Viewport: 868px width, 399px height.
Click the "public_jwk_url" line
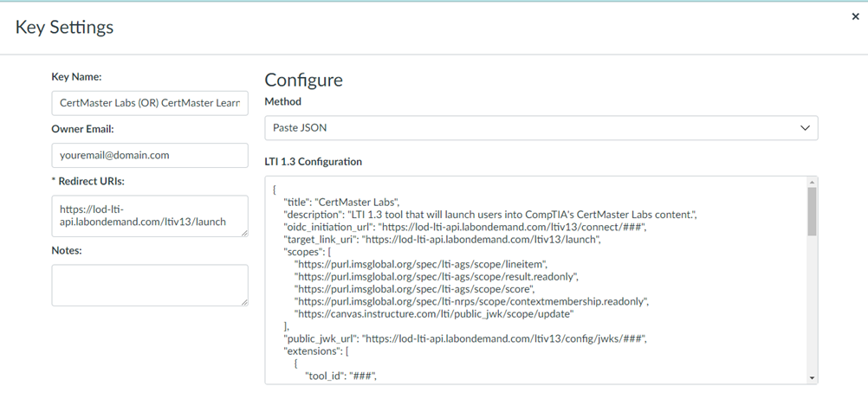point(464,338)
